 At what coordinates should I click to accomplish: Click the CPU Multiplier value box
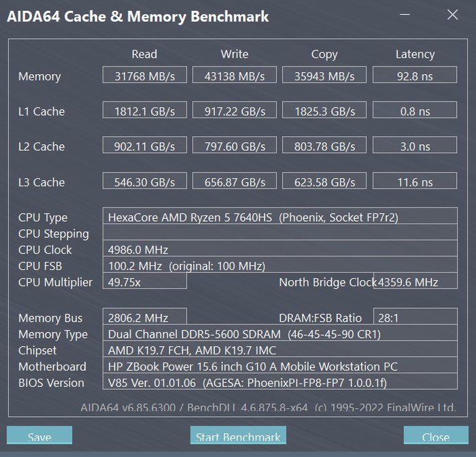click(144, 282)
